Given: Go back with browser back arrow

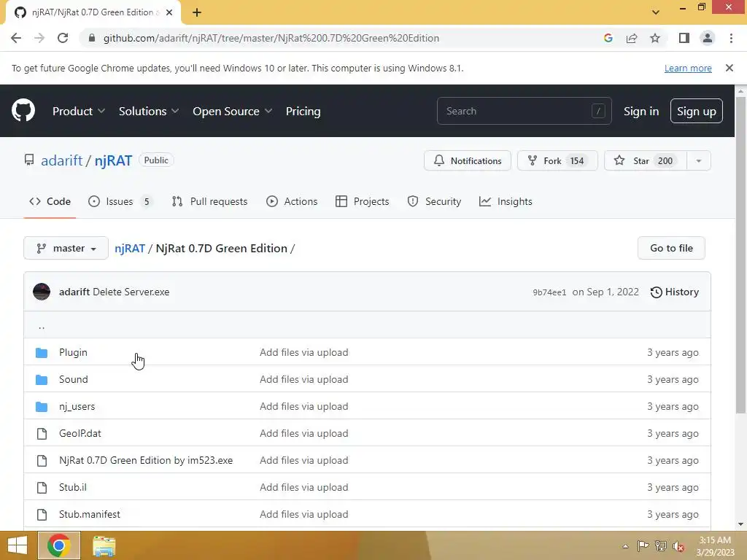Looking at the screenshot, I should point(16,38).
